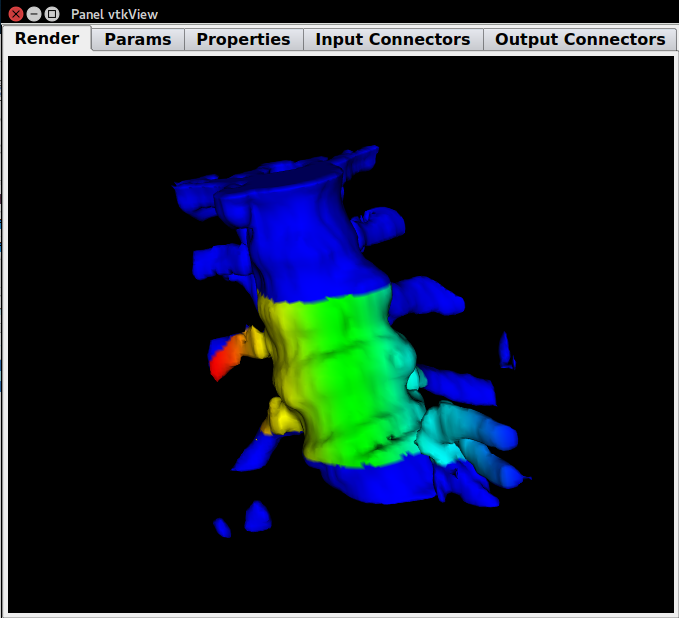The width and height of the screenshot is (679, 618).
Task: Close the Panel vtkView window
Action: (x=16, y=14)
